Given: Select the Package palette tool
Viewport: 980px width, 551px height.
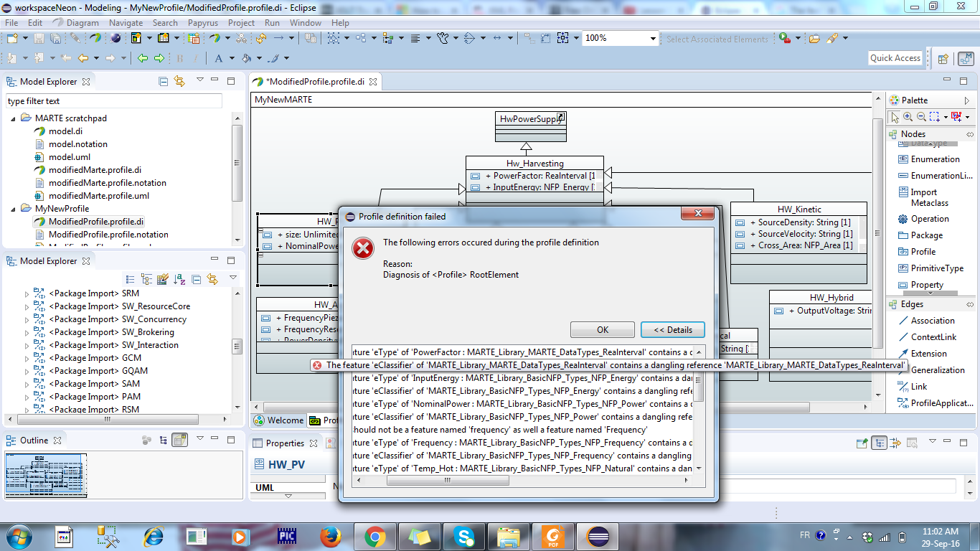Looking at the screenshot, I should [x=920, y=235].
